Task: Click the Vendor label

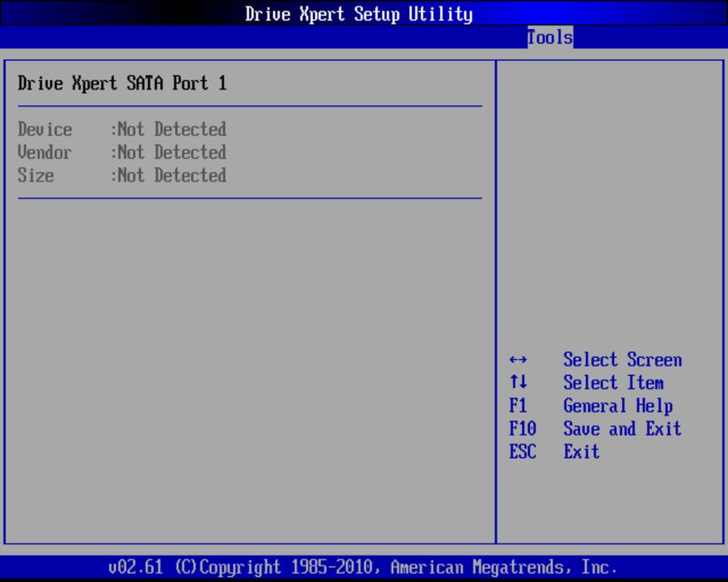Action: click(44, 152)
